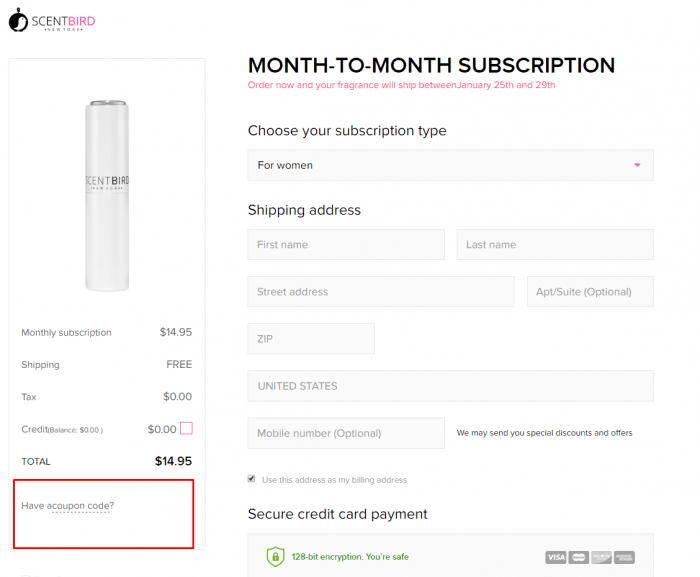Click the Apt/Suite (Optional) field
Screen dimensions: 700x577
590,292
